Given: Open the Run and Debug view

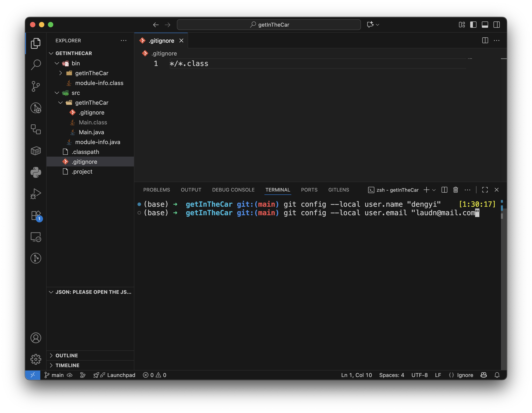Looking at the screenshot, I should [36, 194].
